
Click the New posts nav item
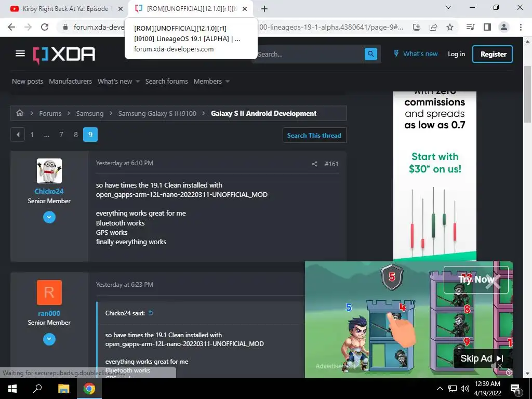pyautogui.click(x=28, y=82)
